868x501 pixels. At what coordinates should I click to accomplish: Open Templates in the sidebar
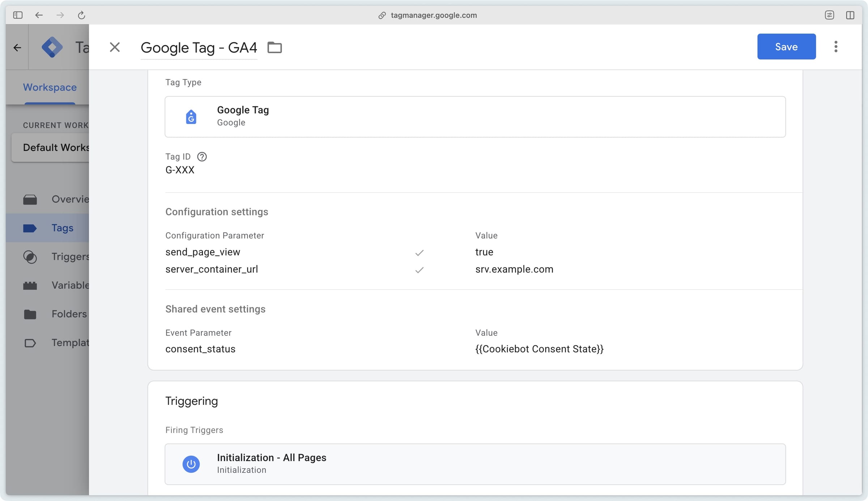click(47, 342)
